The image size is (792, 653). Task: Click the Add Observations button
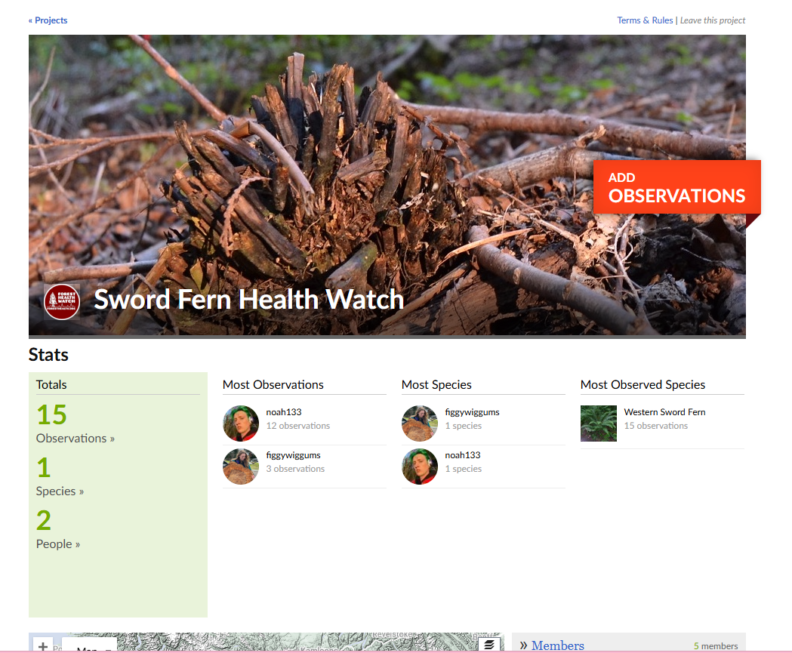tap(677, 187)
